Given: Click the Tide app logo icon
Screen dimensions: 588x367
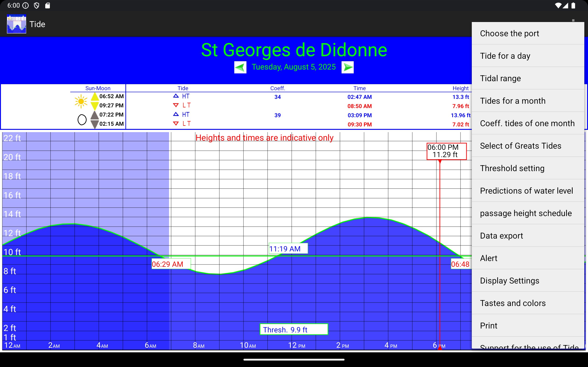Looking at the screenshot, I should [17, 24].
